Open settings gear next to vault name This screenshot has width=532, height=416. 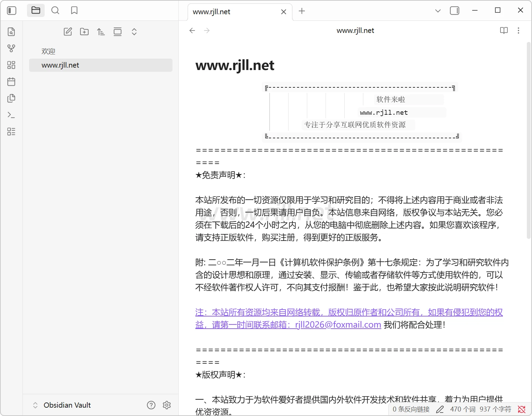pos(167,405)
